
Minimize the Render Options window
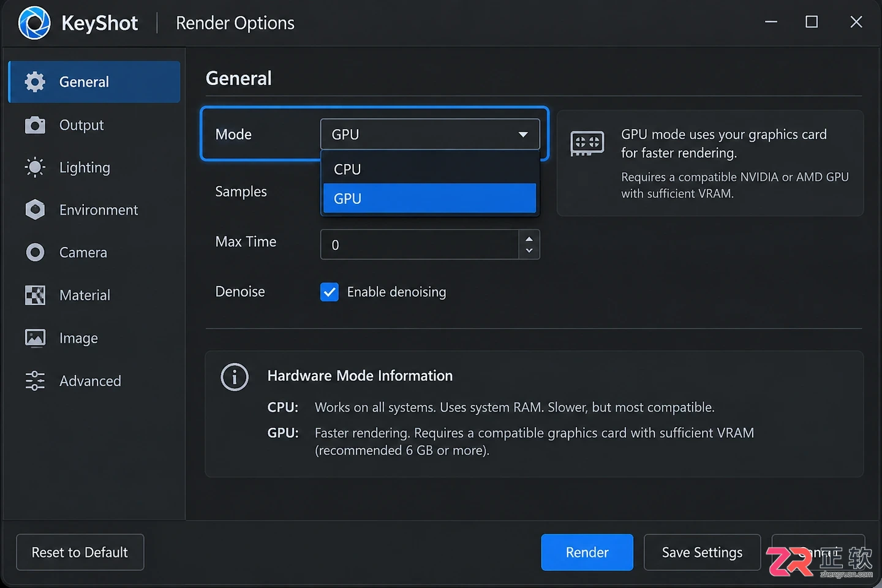click(x=771, y=22)
